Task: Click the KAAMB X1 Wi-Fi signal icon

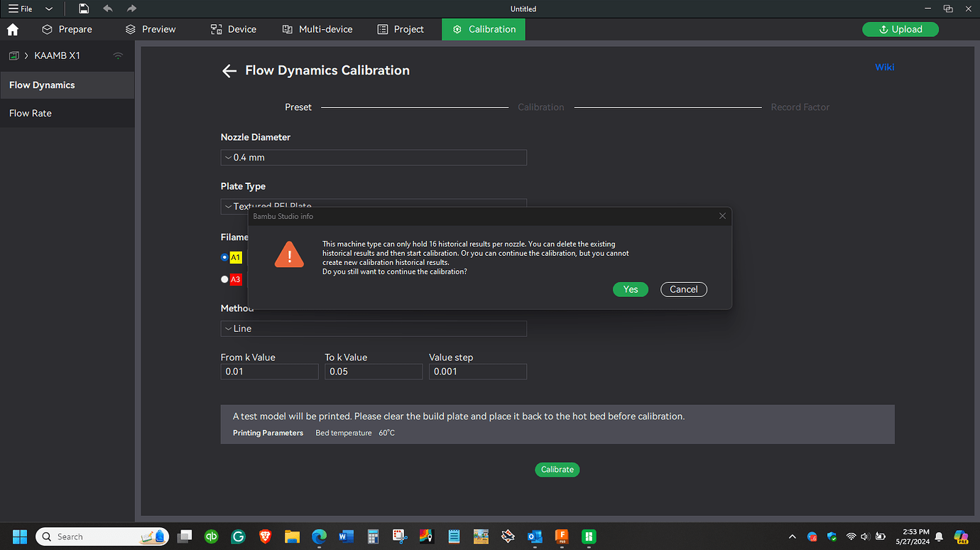Action: (118, 55)
